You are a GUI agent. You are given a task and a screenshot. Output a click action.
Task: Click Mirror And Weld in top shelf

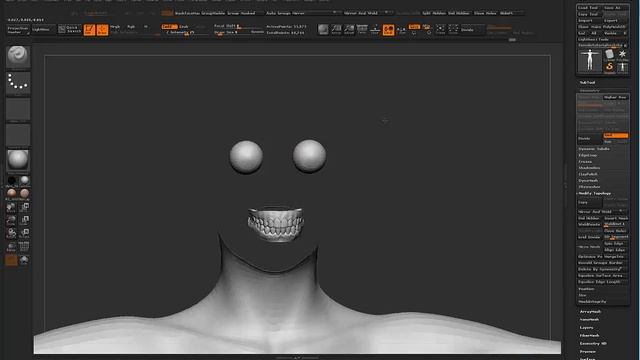pyautogui.click(x=361, y=13)
